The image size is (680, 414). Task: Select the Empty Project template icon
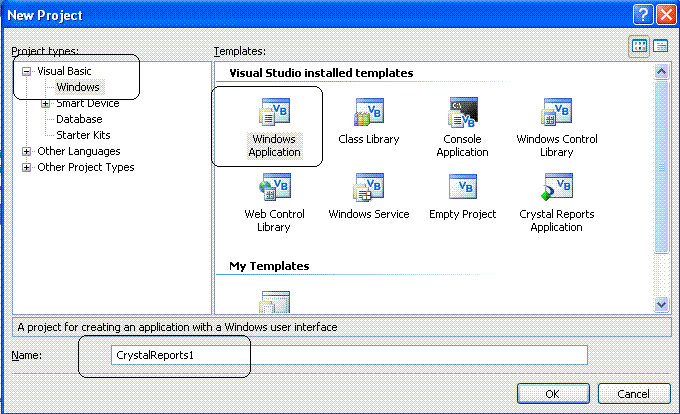pos(463,186)
